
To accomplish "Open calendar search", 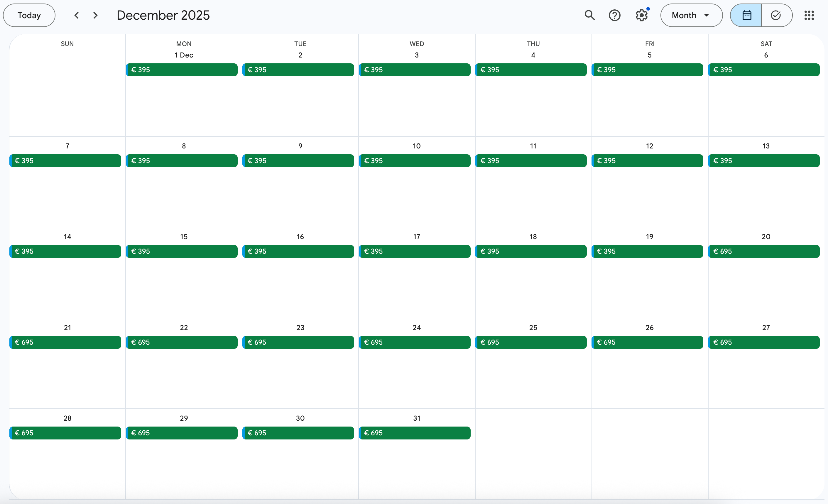I will pos(589,15).
